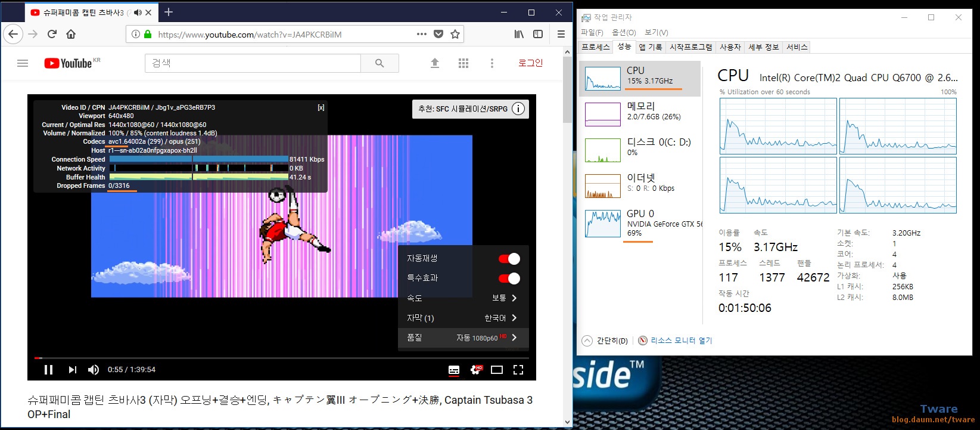Click the video progress bar
The height and width of the screenshot is (430, 980).
[281, 358]
